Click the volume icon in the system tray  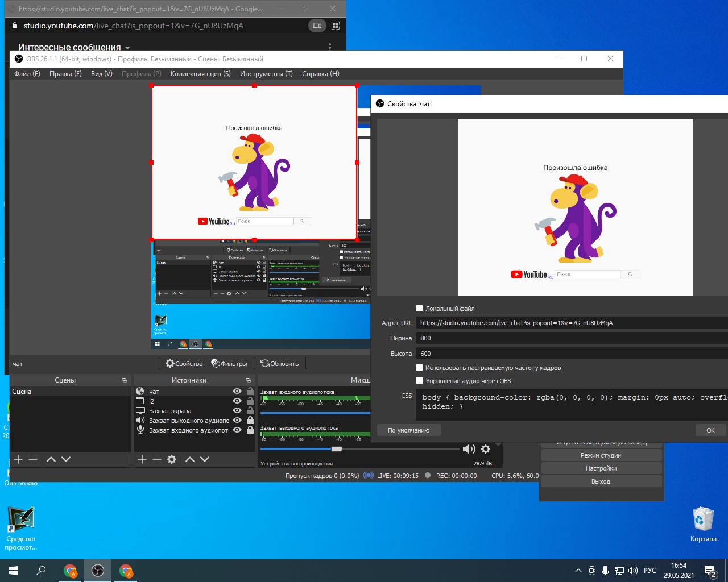pos(633,571)
